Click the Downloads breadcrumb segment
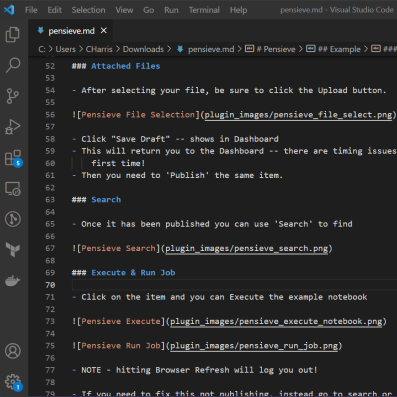397x397 pixels. tap(143, 49)
